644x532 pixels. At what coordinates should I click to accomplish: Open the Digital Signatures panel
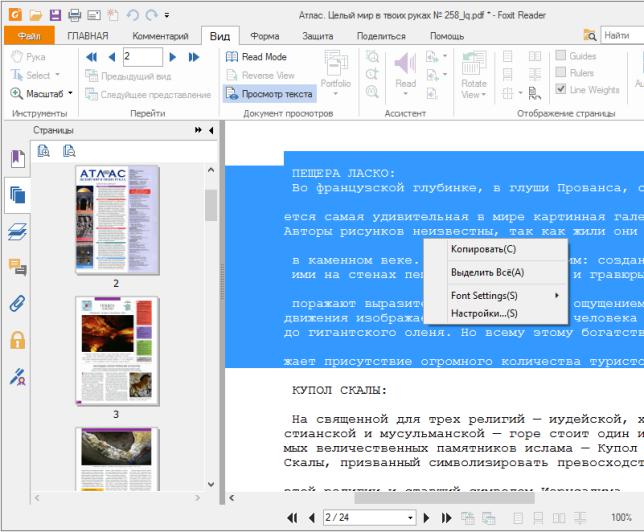18,377
